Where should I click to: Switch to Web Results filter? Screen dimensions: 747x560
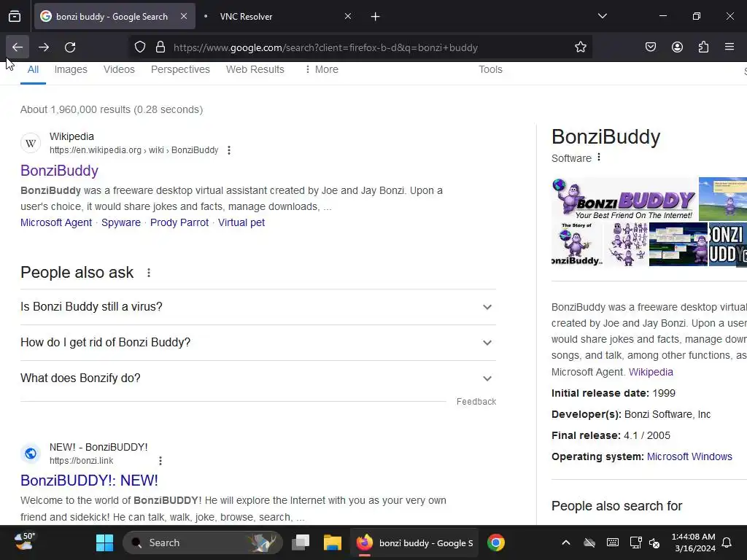tap(255, 69)
